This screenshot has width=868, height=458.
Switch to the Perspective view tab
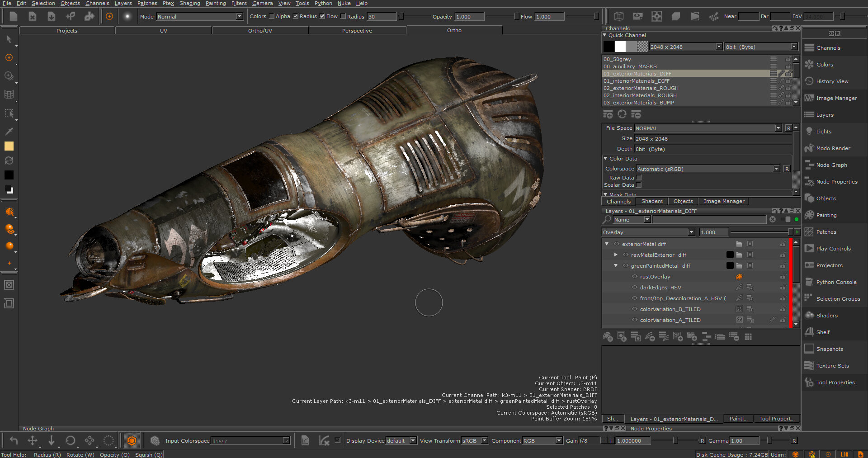357,31
